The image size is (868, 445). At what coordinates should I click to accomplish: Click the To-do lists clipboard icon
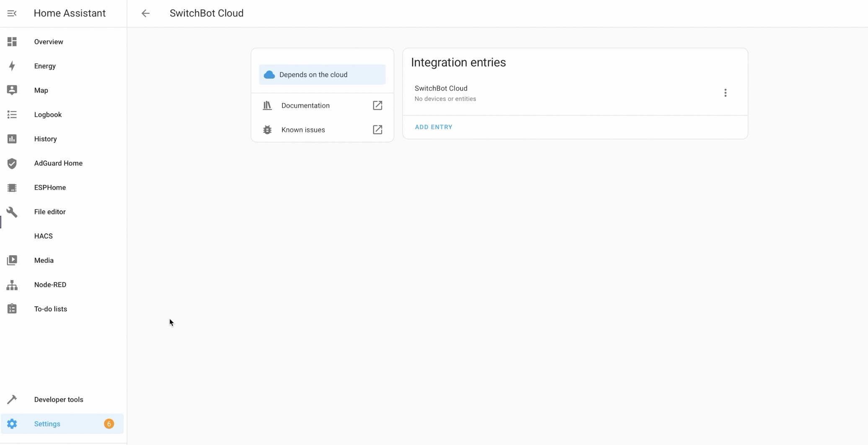pyautogui.click(x=12, y=309)
